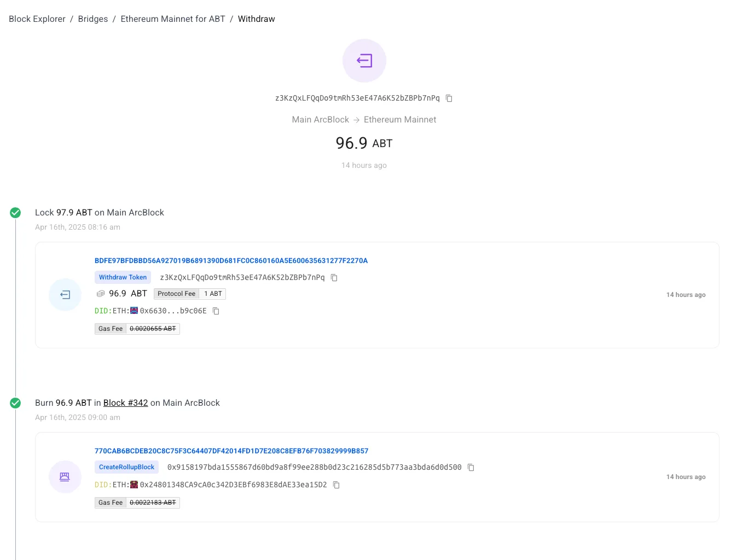This screenshot has width=731, height=560.
Task: Click avatar icon beside 0x24801348 address
Action: point(134,485)
